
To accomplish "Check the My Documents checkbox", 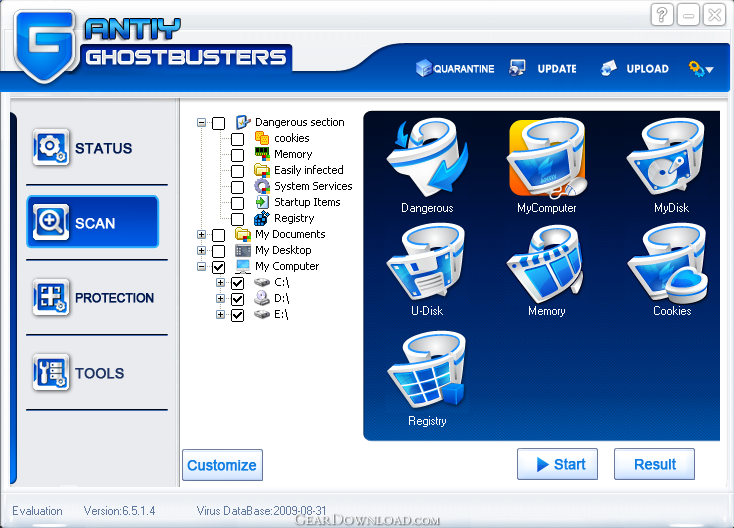I will pos(219,235).
